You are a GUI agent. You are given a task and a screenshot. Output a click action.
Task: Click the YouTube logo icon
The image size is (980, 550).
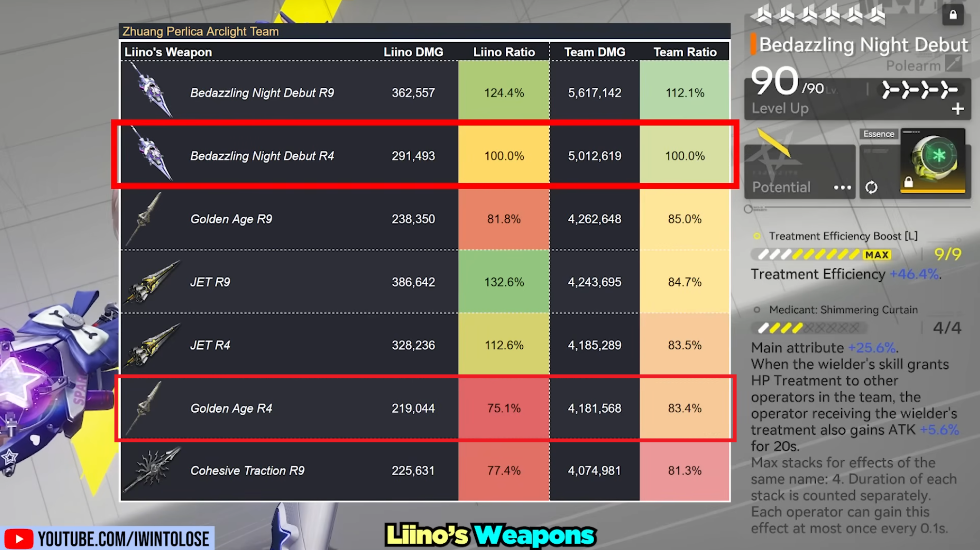click(19, 539)
